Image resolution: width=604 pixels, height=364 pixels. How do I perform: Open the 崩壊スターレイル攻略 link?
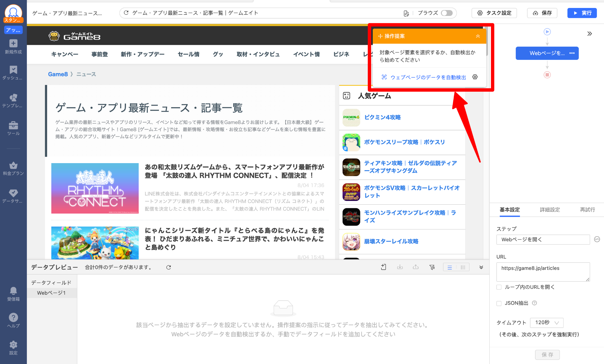click(391, 241)
